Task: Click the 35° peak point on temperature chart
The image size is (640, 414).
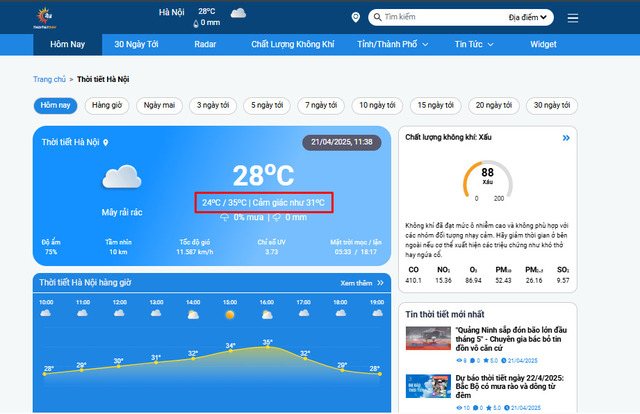Action: coord(267,347)
